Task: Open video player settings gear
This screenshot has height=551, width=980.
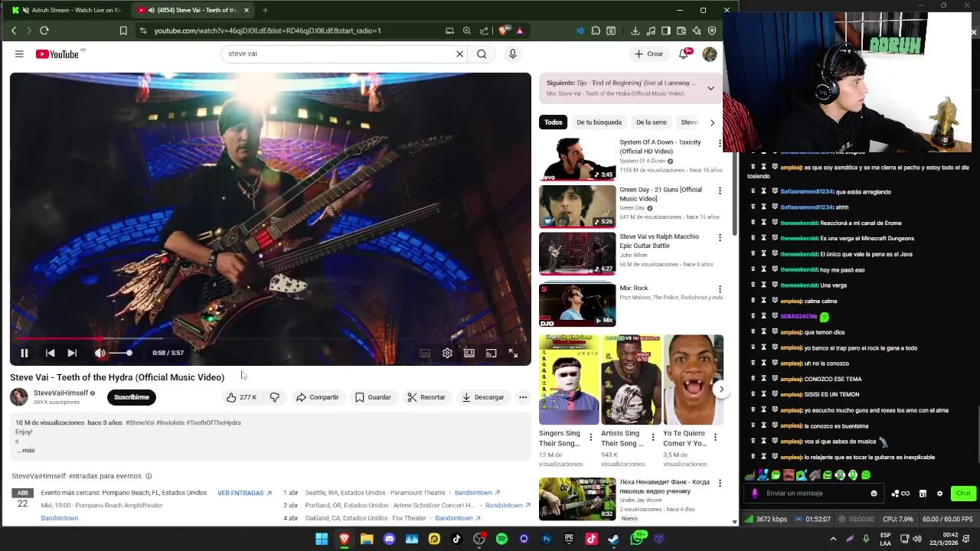Action: 447,353
